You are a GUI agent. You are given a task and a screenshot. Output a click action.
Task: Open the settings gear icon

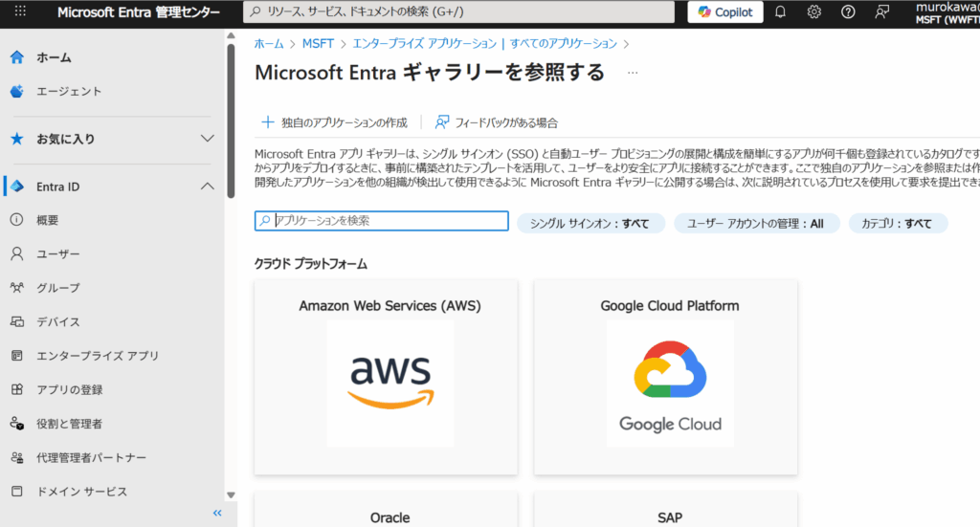point(813,12)
